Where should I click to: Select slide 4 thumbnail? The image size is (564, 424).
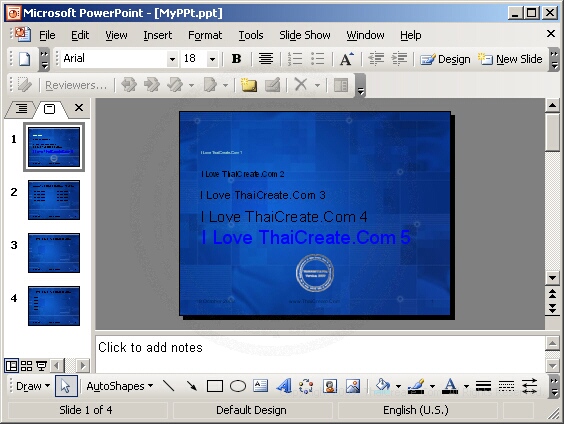point(54,306)
